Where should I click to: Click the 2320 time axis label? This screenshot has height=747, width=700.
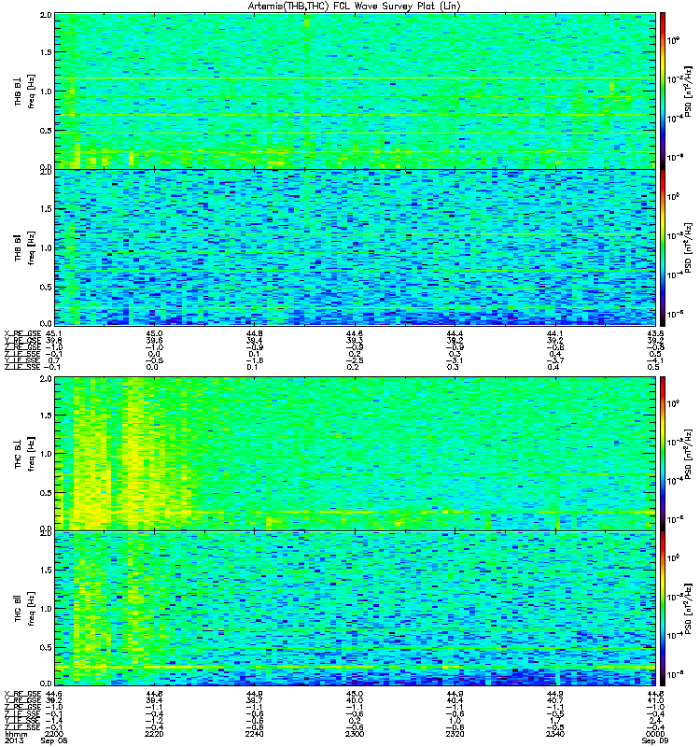pos(455,734)
